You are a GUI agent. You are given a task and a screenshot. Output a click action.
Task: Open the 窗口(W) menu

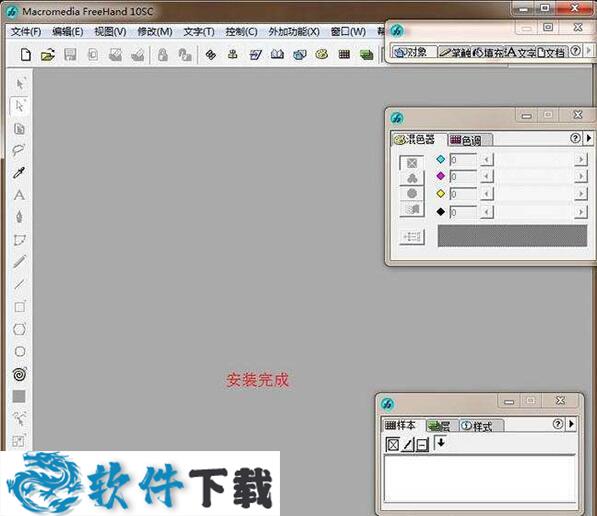pos(348,32)
